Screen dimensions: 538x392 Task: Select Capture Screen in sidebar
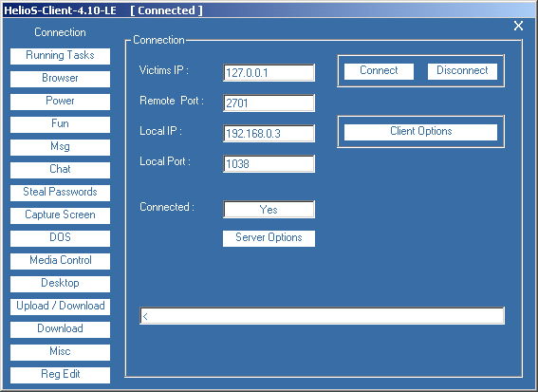point(60,215)
